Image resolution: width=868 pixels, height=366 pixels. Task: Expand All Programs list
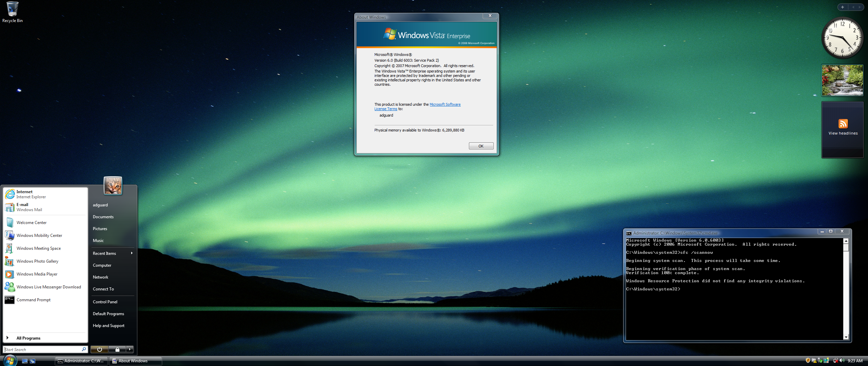(28, 338)
